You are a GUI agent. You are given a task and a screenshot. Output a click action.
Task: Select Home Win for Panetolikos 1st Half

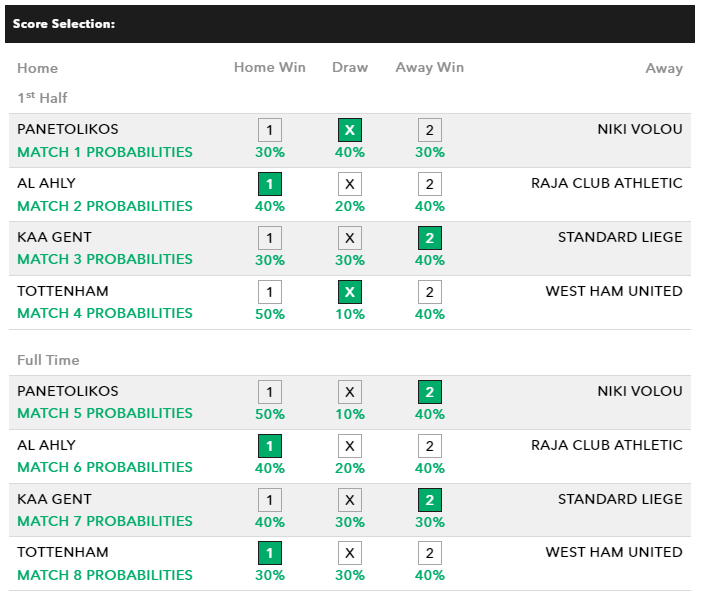[x=269, y=130]
